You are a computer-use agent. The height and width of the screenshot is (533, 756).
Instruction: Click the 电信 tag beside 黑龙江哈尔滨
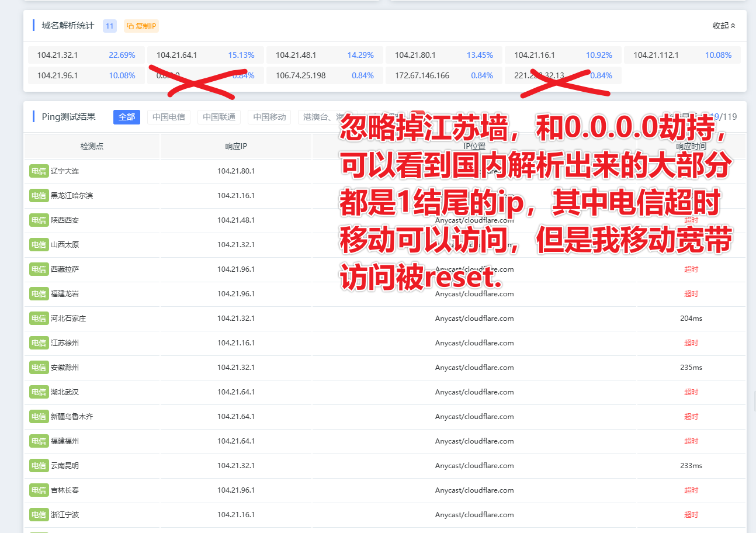tap(39, 196)
